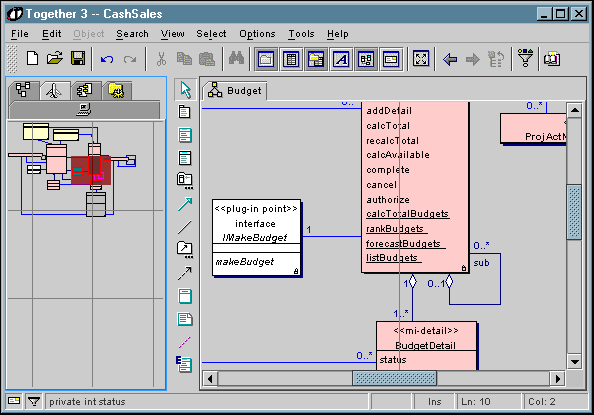Switch to the Budget diagram tab
Screen dimensions: 594x415
(235, 91)
